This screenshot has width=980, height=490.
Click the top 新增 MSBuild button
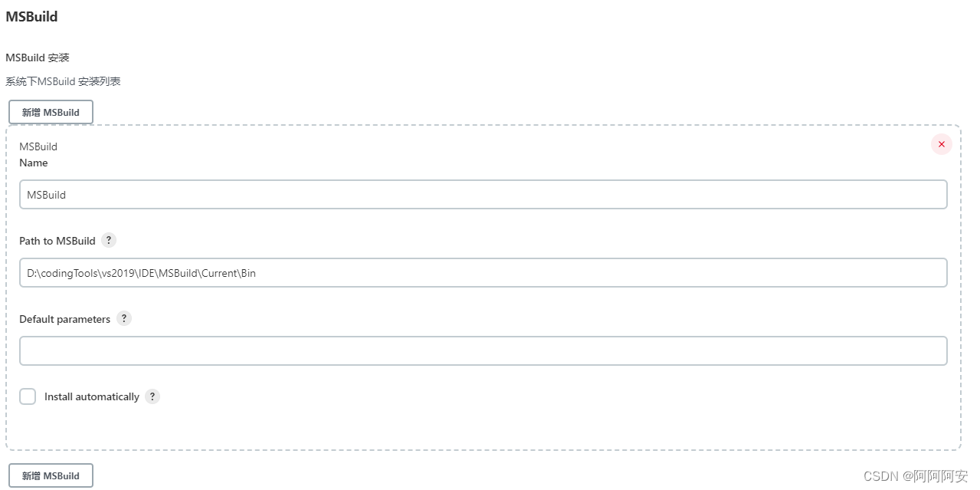(51, 111)
